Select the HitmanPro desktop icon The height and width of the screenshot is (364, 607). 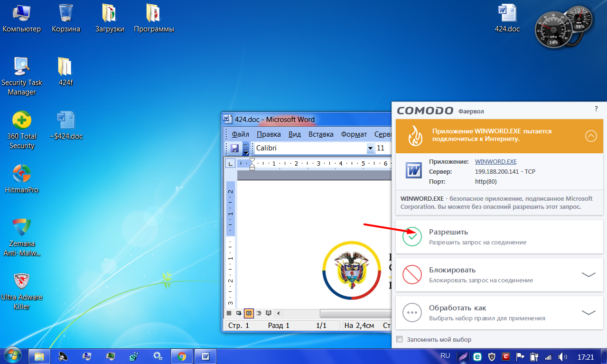pyautogui.click(x=21, y=179)
